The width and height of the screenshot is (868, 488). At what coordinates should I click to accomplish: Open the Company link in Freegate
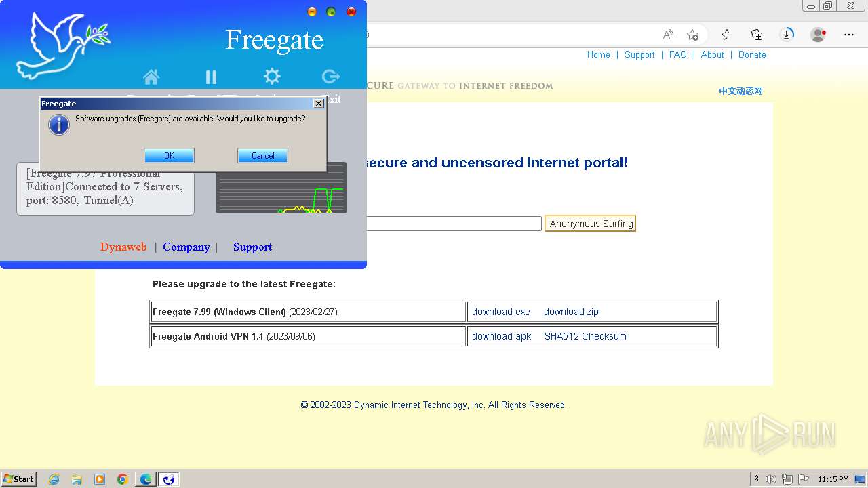coord(186,247)
